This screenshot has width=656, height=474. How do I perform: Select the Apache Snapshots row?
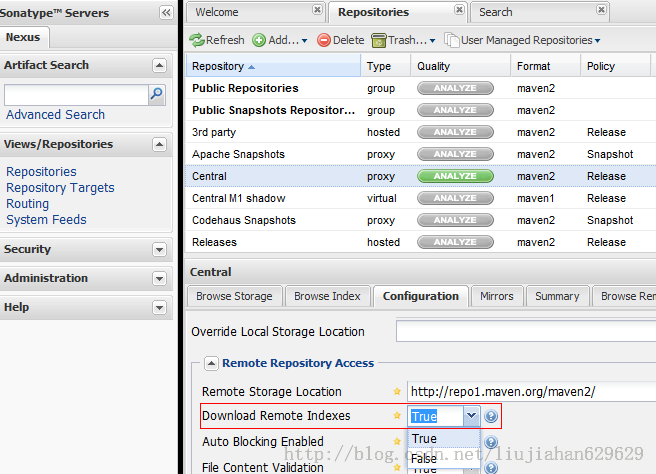coord(420,154)
